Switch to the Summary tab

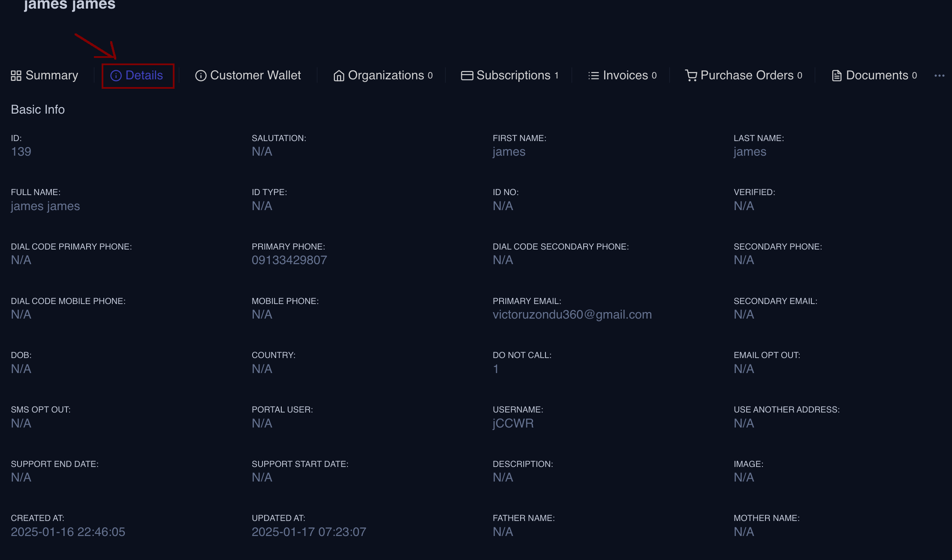pyautogui.click(x=52, y=75)
